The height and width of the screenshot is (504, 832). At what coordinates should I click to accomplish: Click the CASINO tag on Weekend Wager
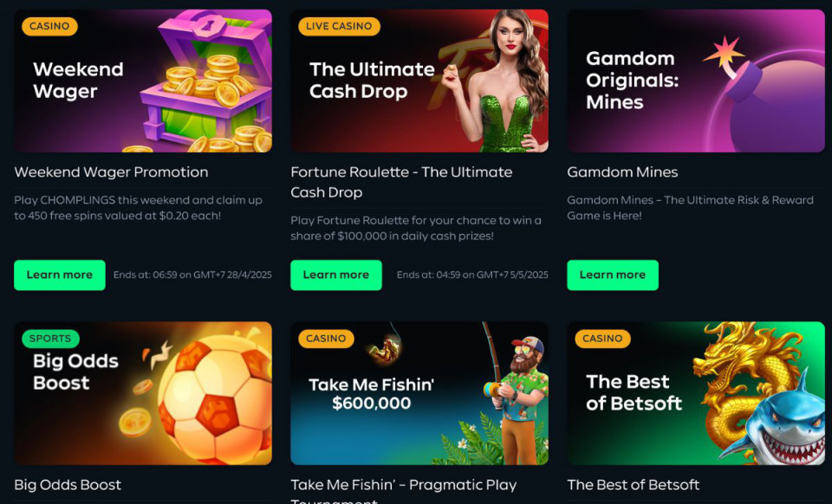point(49,27)
